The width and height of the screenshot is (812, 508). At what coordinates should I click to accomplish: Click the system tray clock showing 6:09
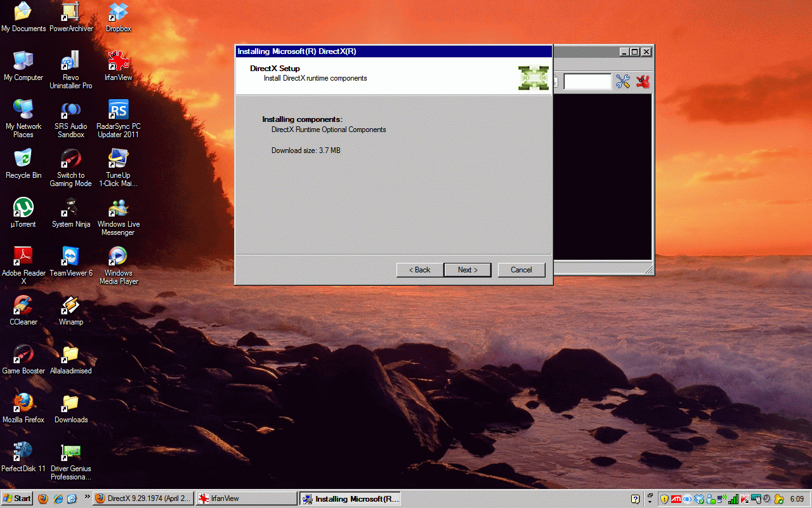coord(797,499)
